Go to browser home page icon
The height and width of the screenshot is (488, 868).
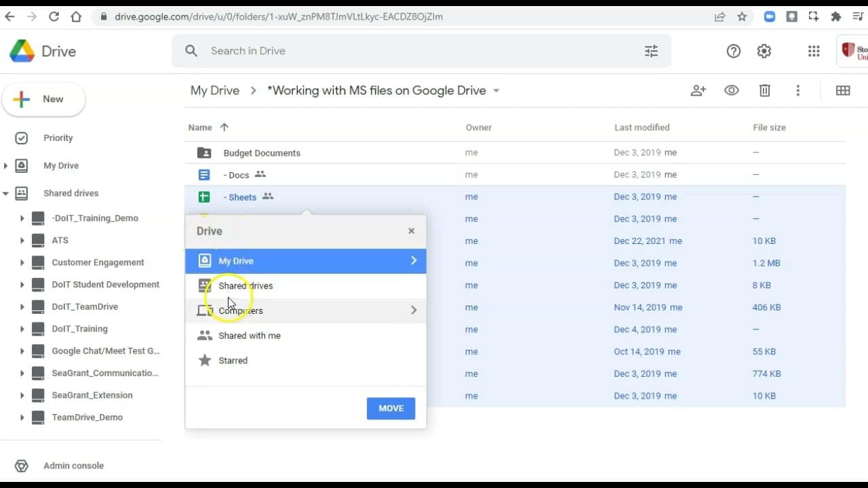(76, 16)
